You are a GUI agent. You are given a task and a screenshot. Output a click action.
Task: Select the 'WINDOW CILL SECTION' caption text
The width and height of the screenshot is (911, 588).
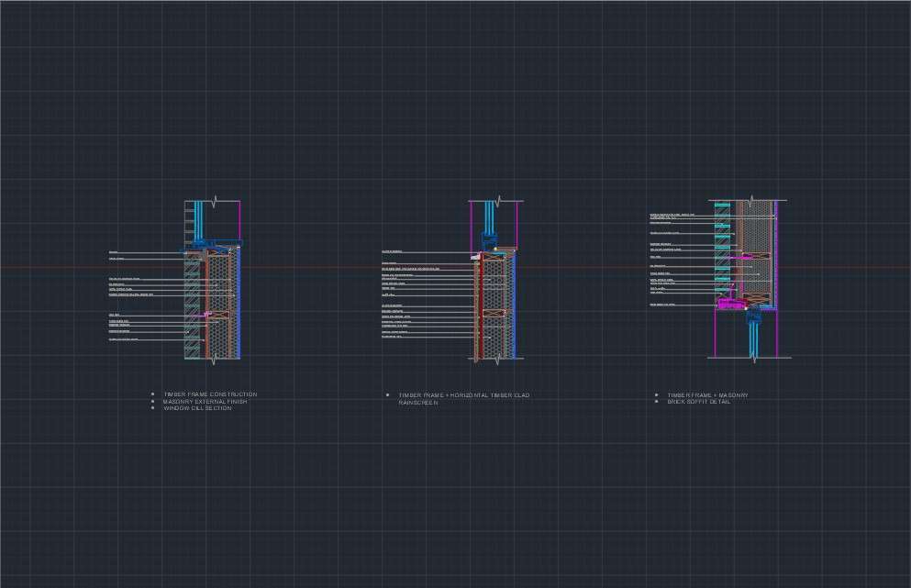pos(197,408)
